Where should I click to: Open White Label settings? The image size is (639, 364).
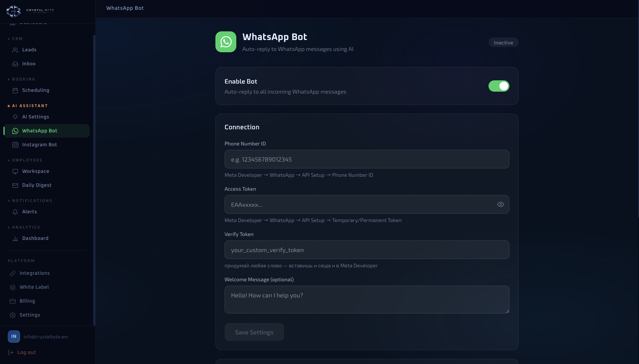pyautogui.click(x=47, y=287)
